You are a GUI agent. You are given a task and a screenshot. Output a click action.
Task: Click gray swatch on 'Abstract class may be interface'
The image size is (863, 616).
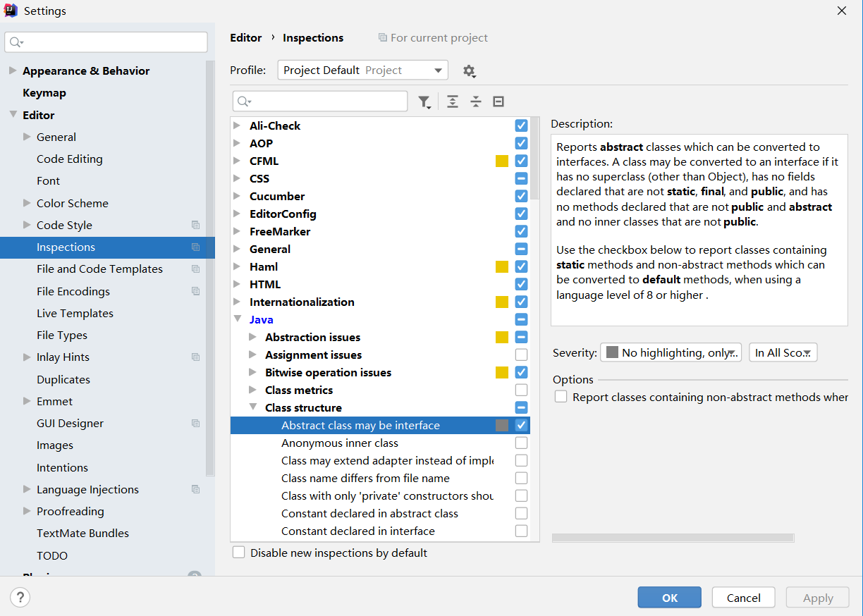point(502,425)
